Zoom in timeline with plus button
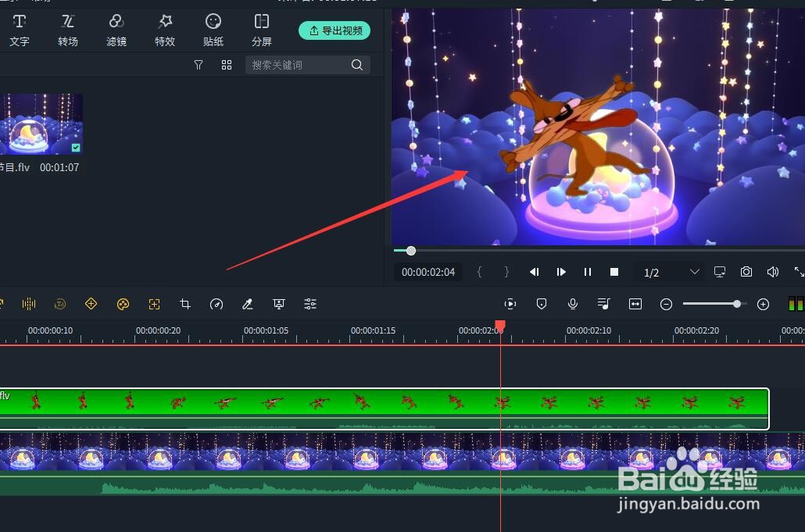805x532 pixels. click(764, 305)
